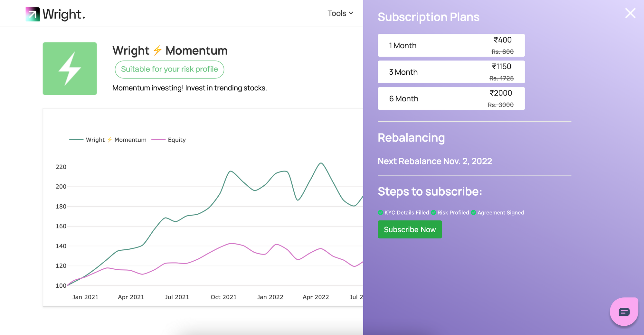Click the Agreement Signed label
This screenshot has height=335, width=644.
tap(501, 212)
